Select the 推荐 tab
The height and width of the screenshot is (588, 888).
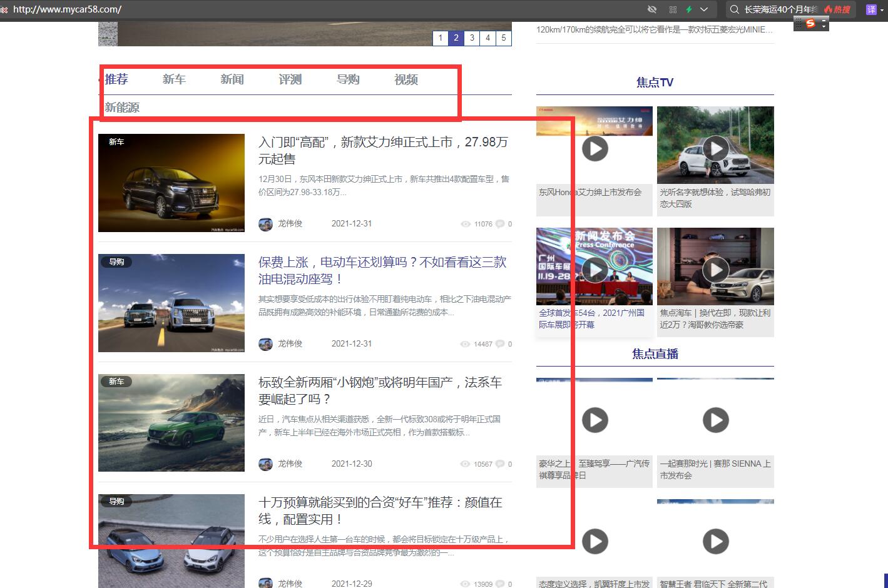(116, 79)
